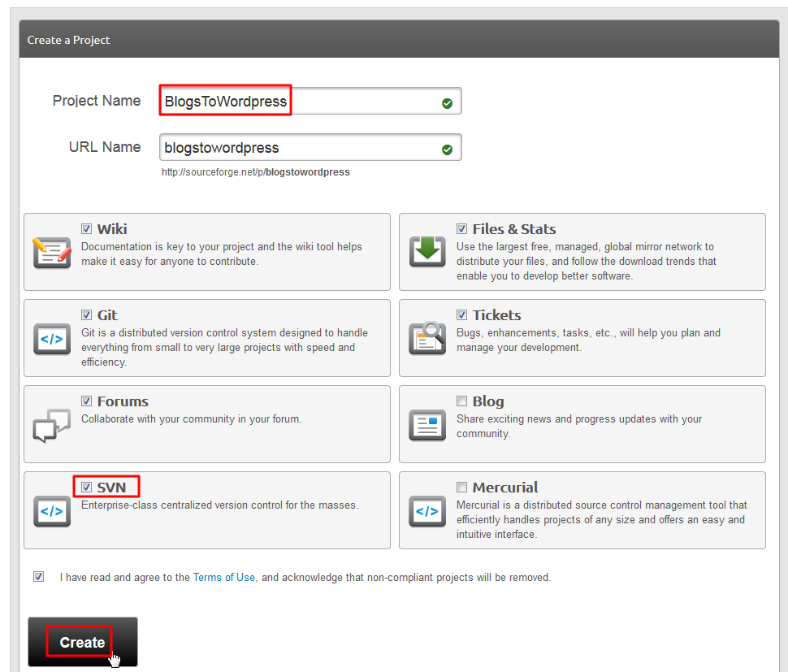Enable the Blog checkbox
This screenshot has height=672, width=788.
pos(462,401)
